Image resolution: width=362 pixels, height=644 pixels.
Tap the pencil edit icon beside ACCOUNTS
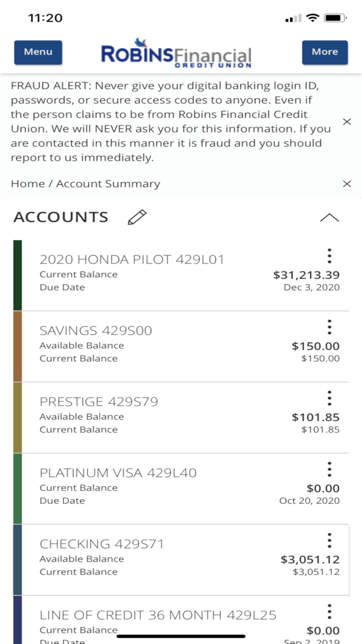[137, 217]
